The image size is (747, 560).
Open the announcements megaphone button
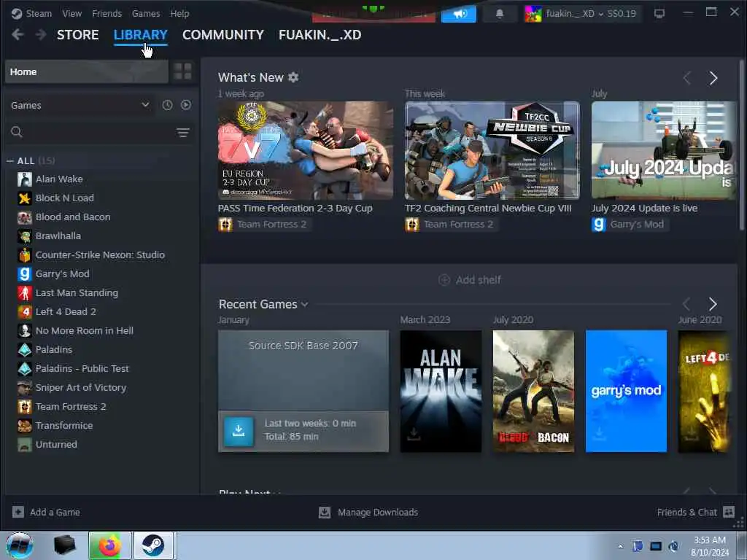(459, 14)
